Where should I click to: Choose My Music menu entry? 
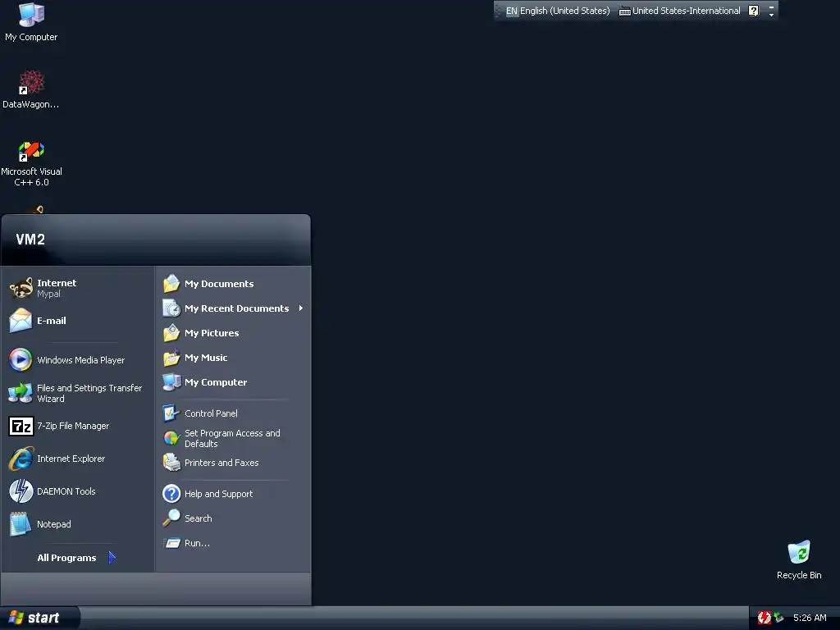206,358
